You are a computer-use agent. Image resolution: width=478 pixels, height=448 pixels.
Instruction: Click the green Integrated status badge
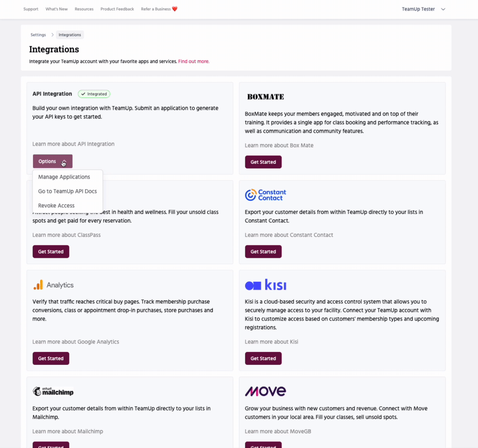coord(94,94)
